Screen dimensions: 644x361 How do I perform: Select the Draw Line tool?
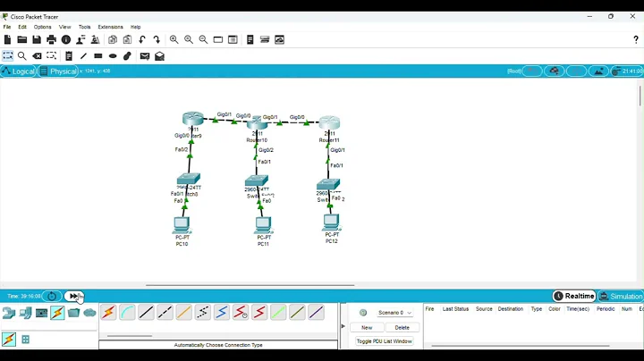click(x=83, y=55)
